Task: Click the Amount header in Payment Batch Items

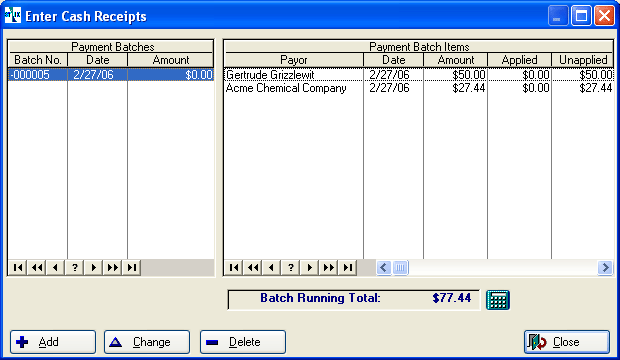Action: click(456, 60)
